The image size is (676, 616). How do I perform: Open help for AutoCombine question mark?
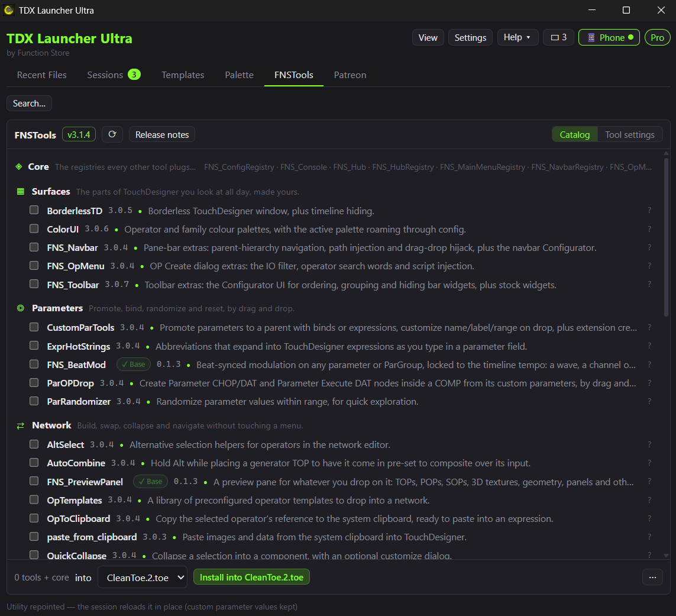(x=649, y=463)
